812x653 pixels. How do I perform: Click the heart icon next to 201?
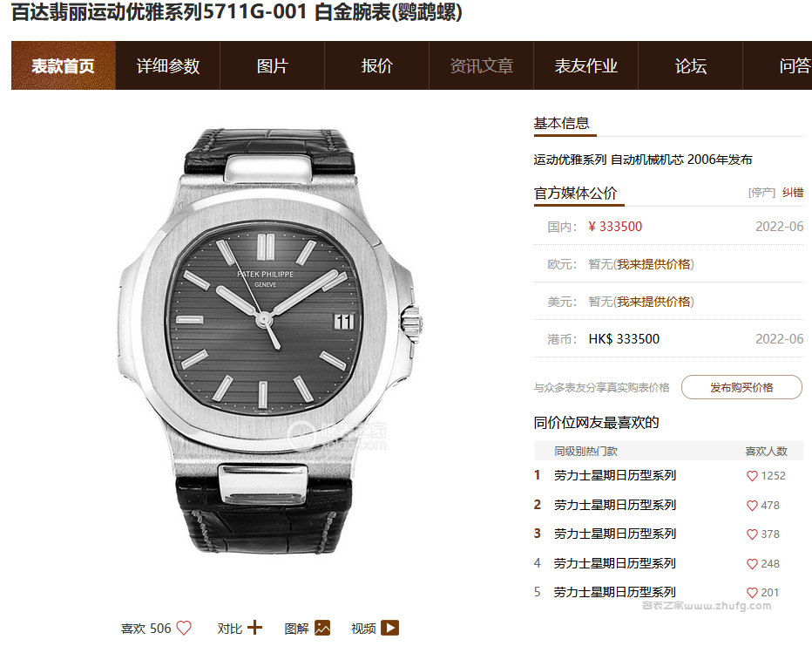pyautogui.click(x=752, y=592)
